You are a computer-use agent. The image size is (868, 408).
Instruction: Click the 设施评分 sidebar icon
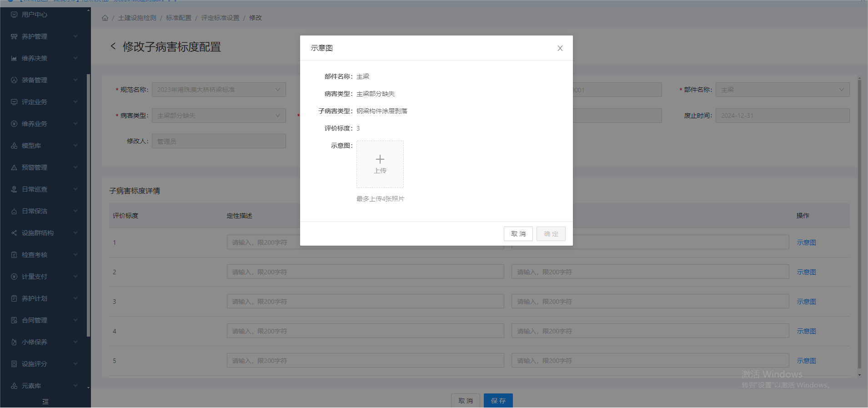point(14,364)
